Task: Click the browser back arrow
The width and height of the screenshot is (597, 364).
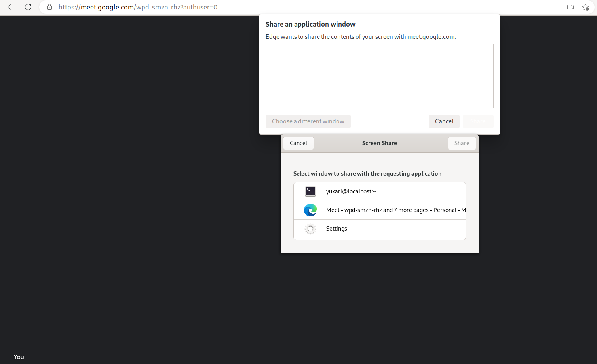Action: click(x=10, y=7)
